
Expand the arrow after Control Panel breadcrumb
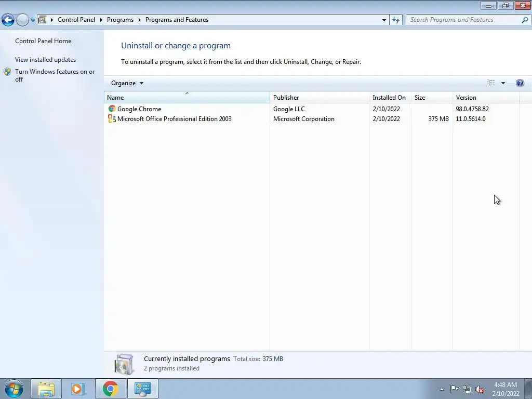[x=101, y=20]
